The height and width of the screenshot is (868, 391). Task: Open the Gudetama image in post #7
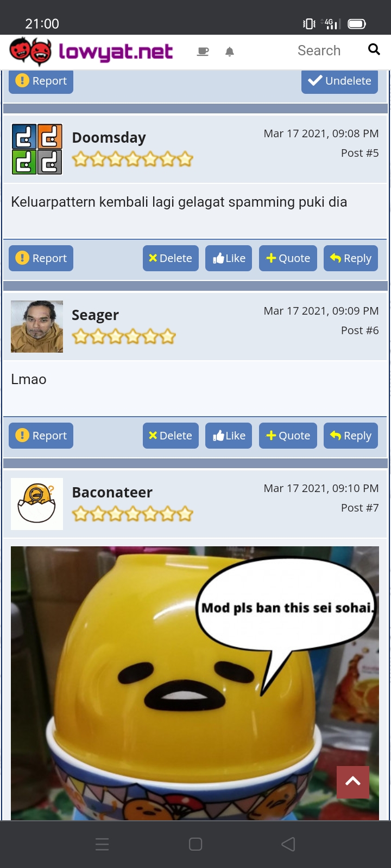coord(195,683)
